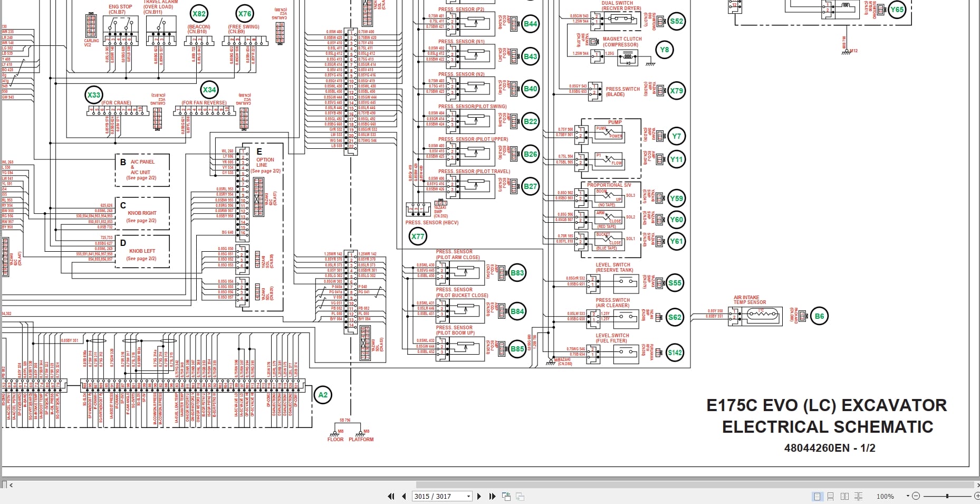
Task: Click the S52 dual switch marker
Action: tap(676, 22)
